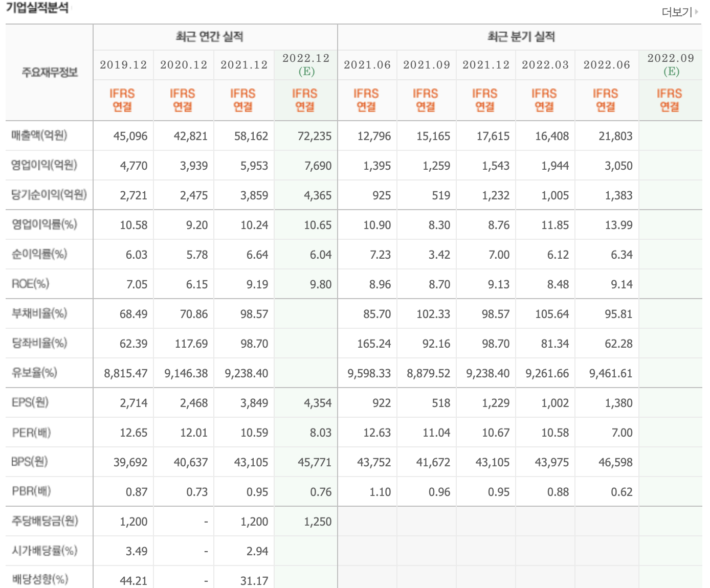Screen dimensions: 710x588
Task: Select reserve ratio value 9,461.61
Action: [611, 374]
